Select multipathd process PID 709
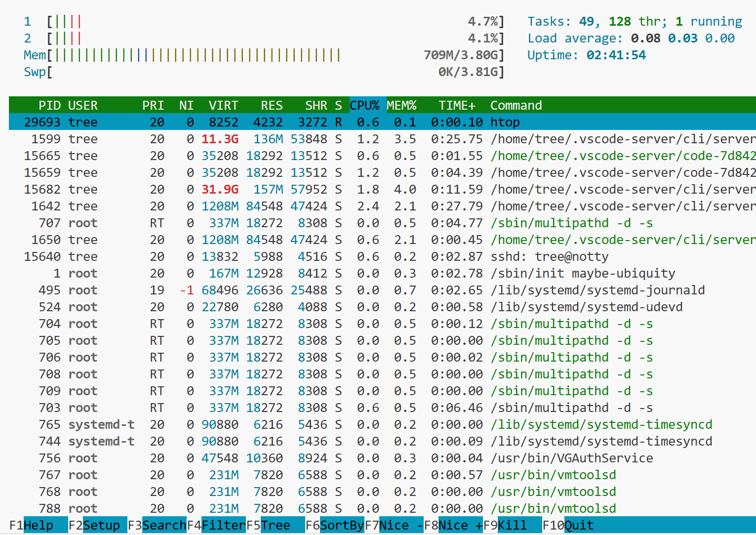756x535 pixels. pyautogui.click(x=382, y=391)
